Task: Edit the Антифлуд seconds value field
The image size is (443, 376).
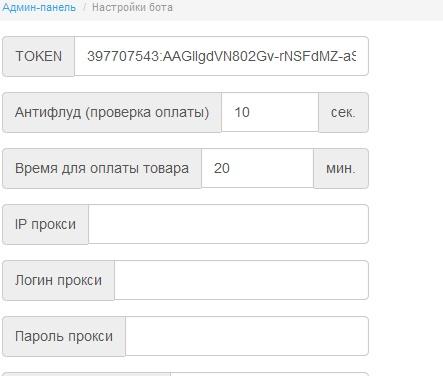Action: pos(270,112)
